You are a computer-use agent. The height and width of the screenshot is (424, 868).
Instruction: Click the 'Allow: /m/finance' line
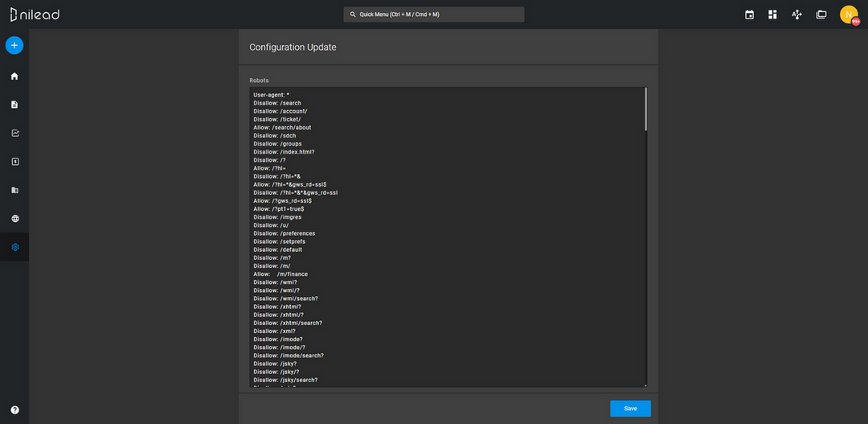coord(280,274)
